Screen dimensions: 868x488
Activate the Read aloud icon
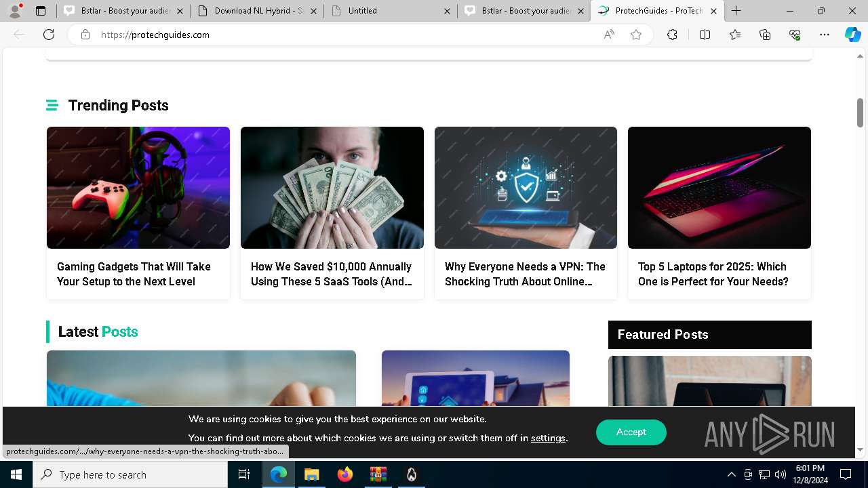[609, 35]
